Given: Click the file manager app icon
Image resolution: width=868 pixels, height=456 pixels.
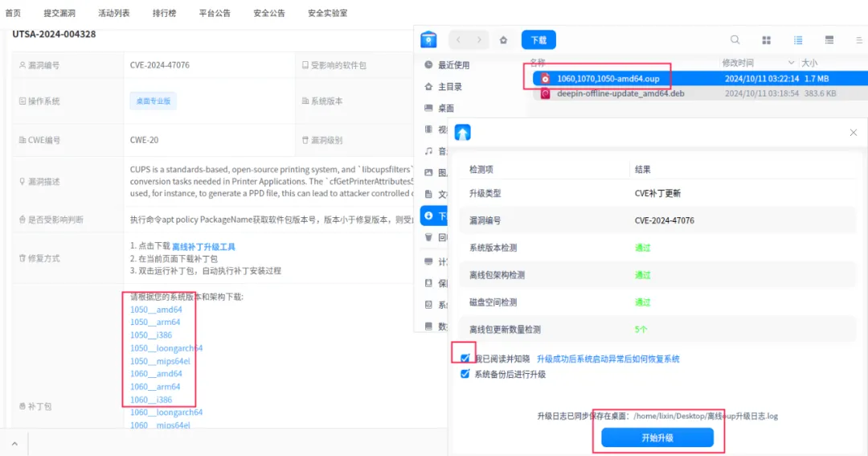Looking at the screenshot, I should 428,40.
